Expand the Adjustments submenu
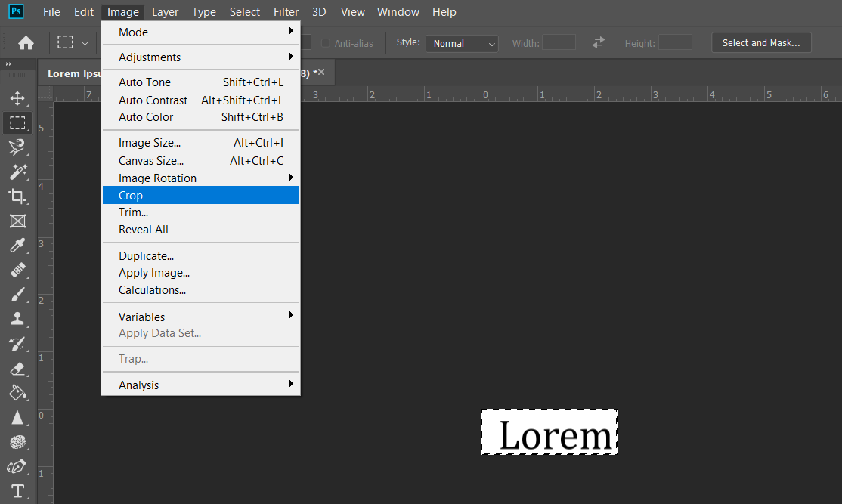Screen dimensions: 842x504 149,57
